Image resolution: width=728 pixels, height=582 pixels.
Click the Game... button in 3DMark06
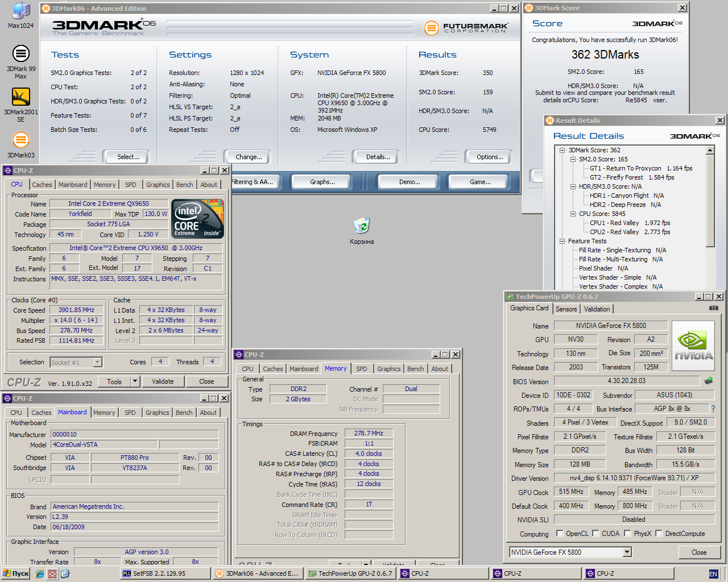(480, 182)
